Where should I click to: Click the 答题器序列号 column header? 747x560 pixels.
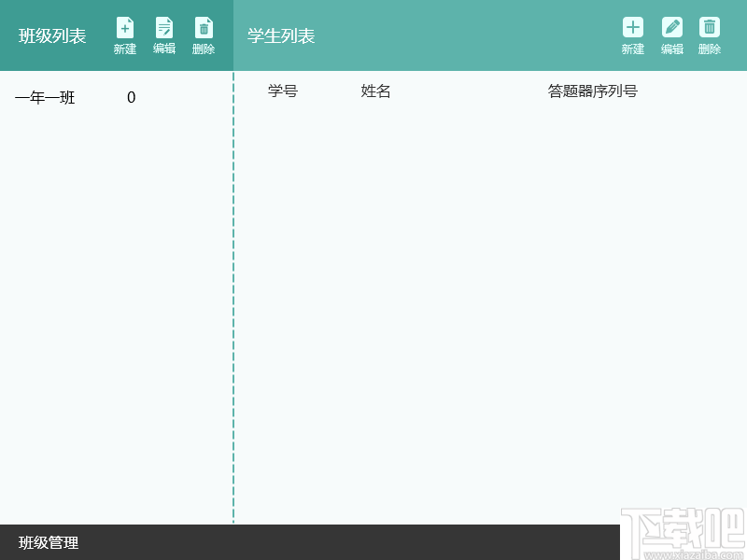592,91
